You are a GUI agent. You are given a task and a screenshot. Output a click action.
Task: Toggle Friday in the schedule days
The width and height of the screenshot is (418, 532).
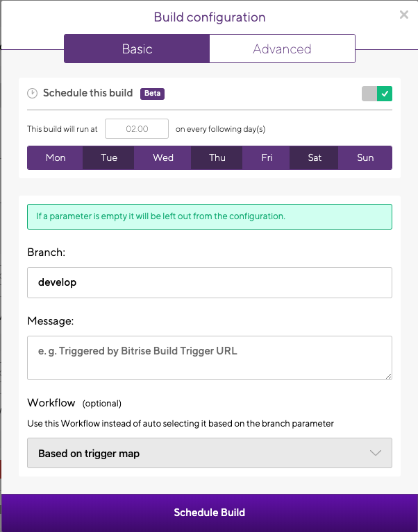pos(267,157)
